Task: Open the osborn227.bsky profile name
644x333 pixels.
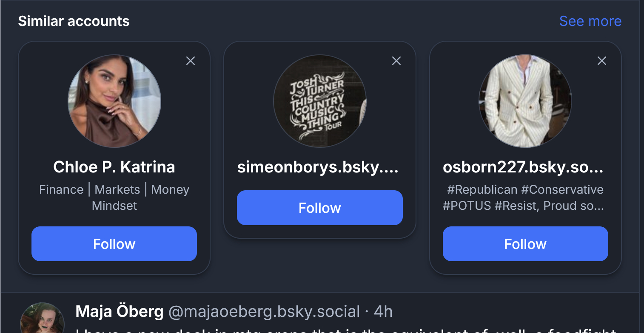Action: point(523,167)
